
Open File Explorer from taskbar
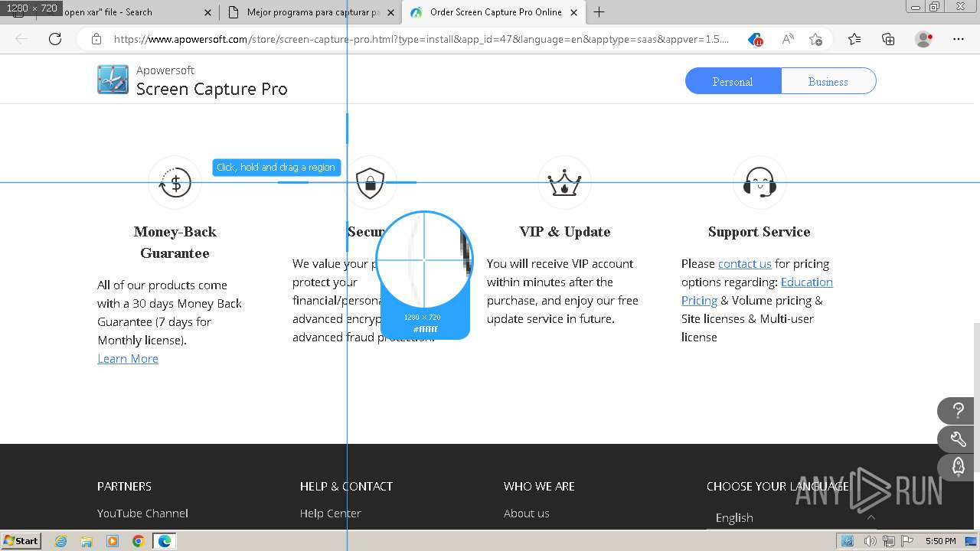87,541
